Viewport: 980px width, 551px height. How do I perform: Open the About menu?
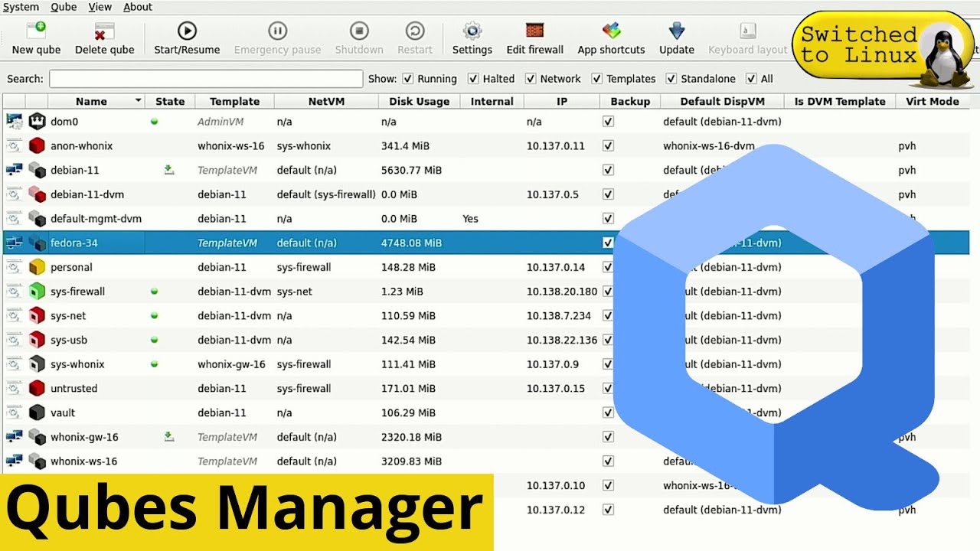(138, 7)
